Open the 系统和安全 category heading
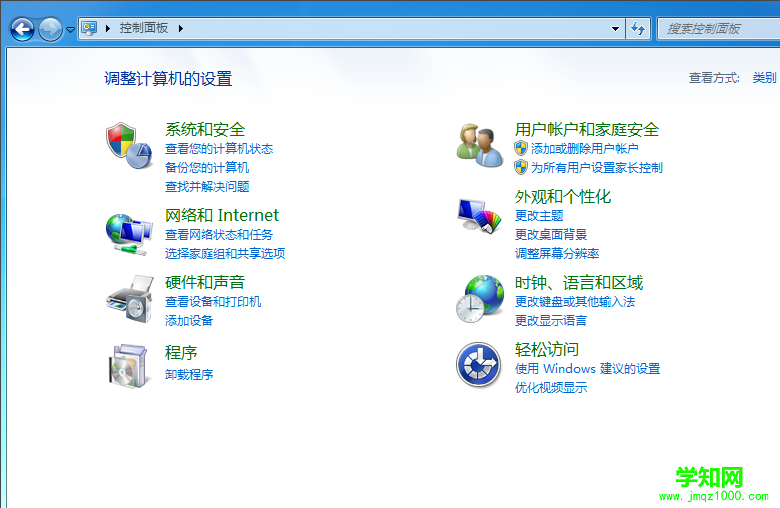 click(205, 129)
